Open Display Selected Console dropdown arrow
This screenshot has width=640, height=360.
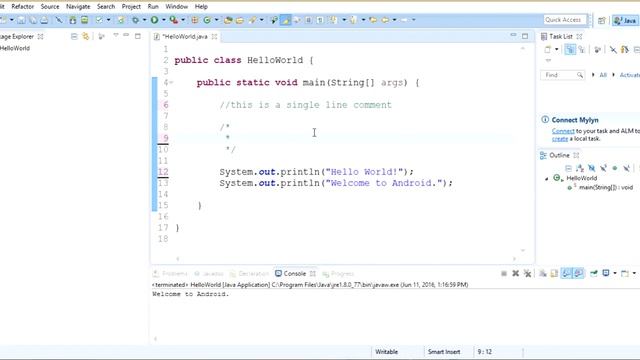coord(615,273)
